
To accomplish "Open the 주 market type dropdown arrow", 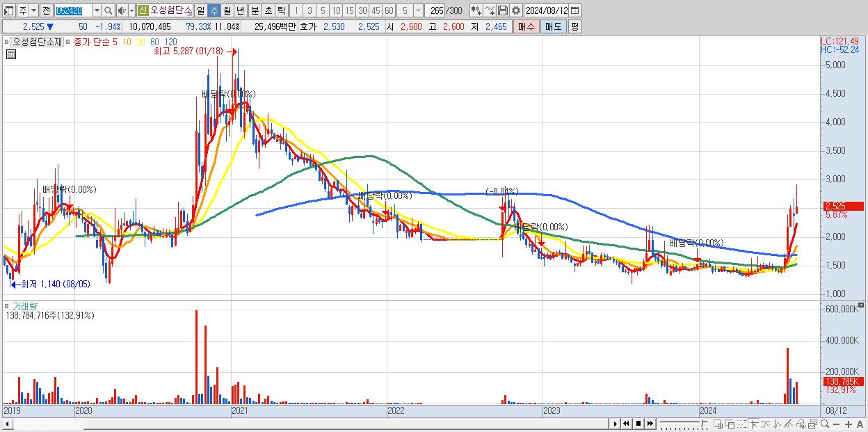I will pyautogui.click(x=33, y=10).
